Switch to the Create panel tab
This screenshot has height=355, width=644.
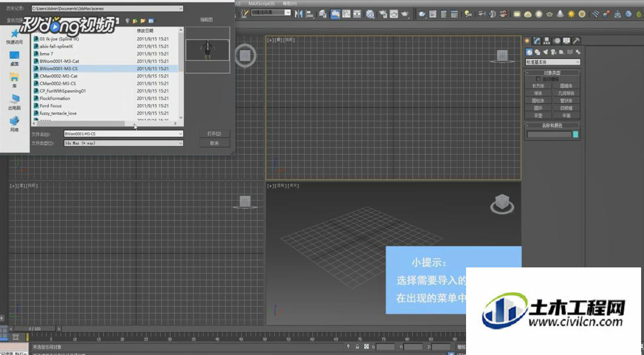pyautogui.click(x=527, y=41)
